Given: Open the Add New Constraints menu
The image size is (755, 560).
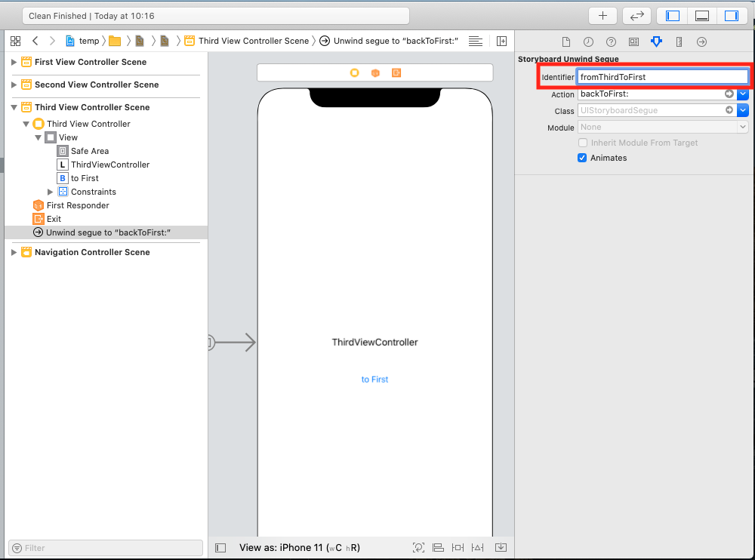Looking at the screenshot, I should pyautogui.click(x=458, y=547).
